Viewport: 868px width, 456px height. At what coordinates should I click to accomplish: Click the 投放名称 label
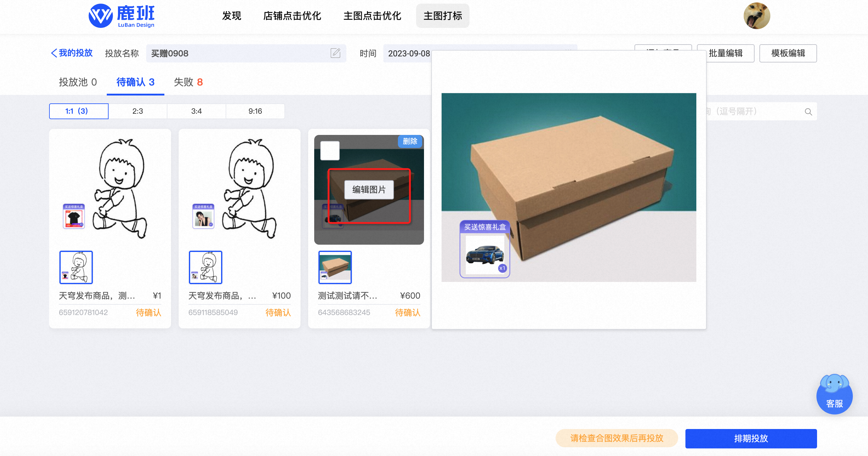[122, 53]
